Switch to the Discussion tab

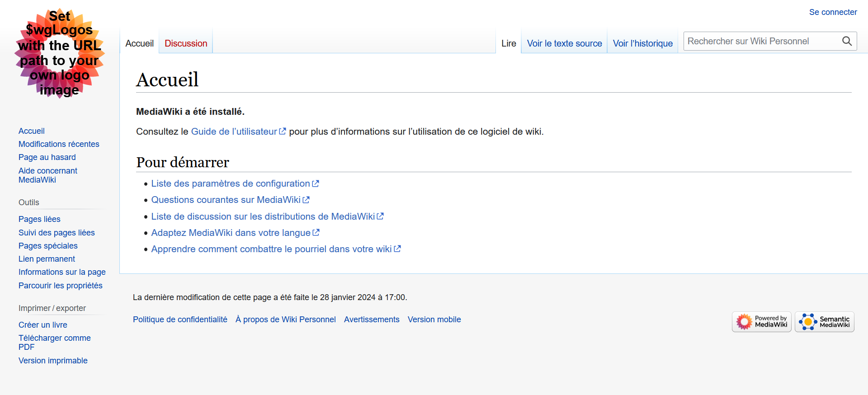tap(186, 43)
